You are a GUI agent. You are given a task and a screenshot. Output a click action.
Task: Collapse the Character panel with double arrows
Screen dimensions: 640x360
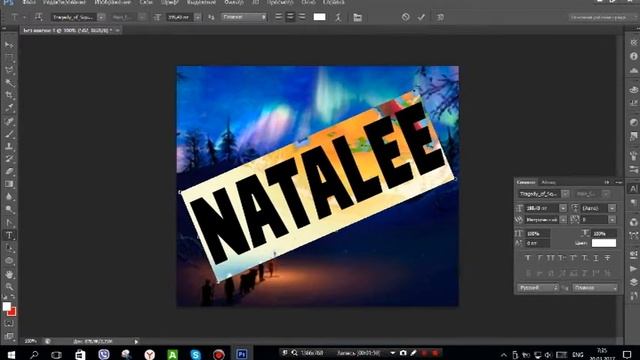pos(607,182)
